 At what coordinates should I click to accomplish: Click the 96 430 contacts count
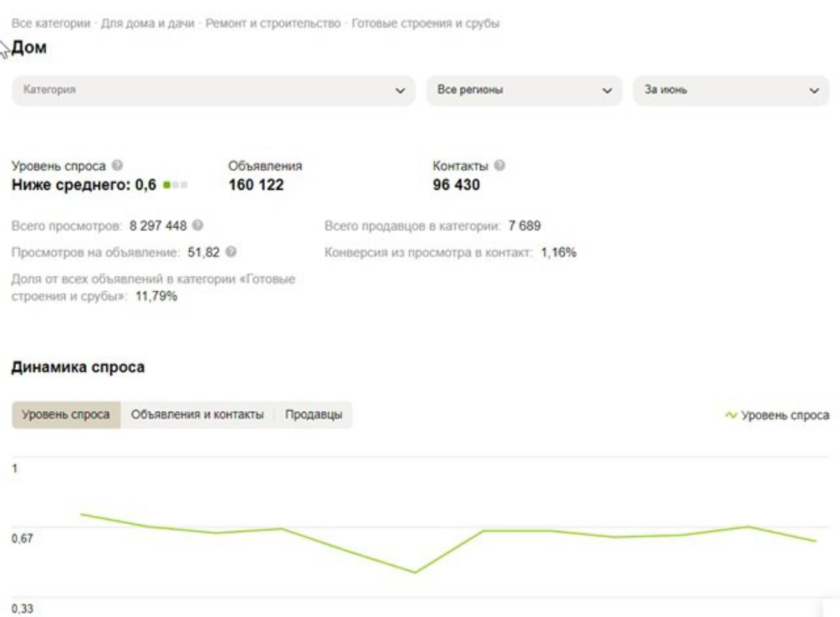(456, 185)
